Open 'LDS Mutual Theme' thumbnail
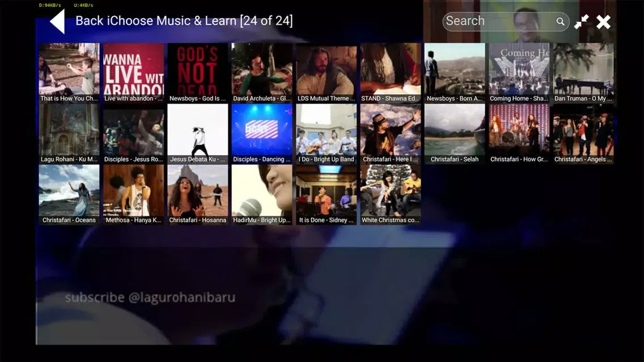The height and width of the screenshot is (362, 644). click(x=326, y=73)
